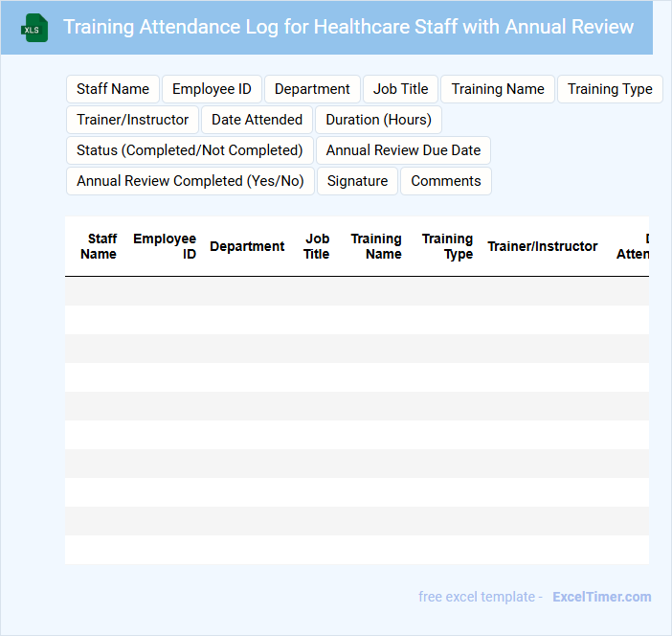Click the Training Name column header
This screenshot has height=636, width=672.
376,246
